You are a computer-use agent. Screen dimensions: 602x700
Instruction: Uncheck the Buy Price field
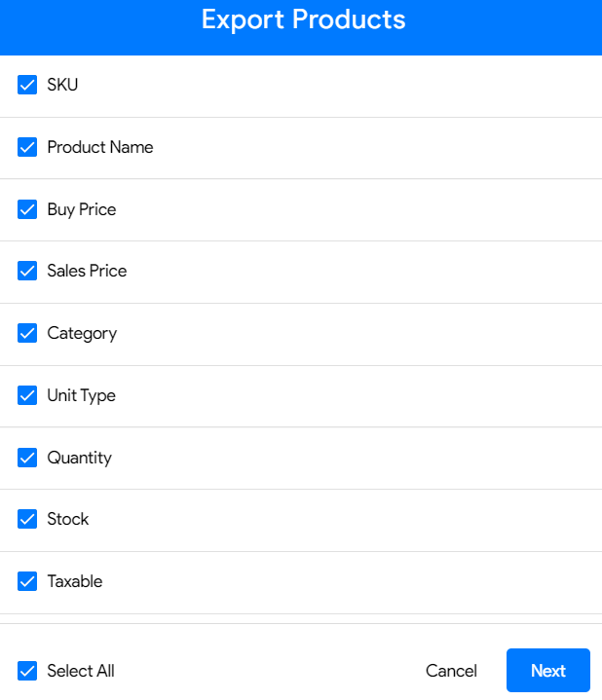pyautogui.click(x=27, y=209)
